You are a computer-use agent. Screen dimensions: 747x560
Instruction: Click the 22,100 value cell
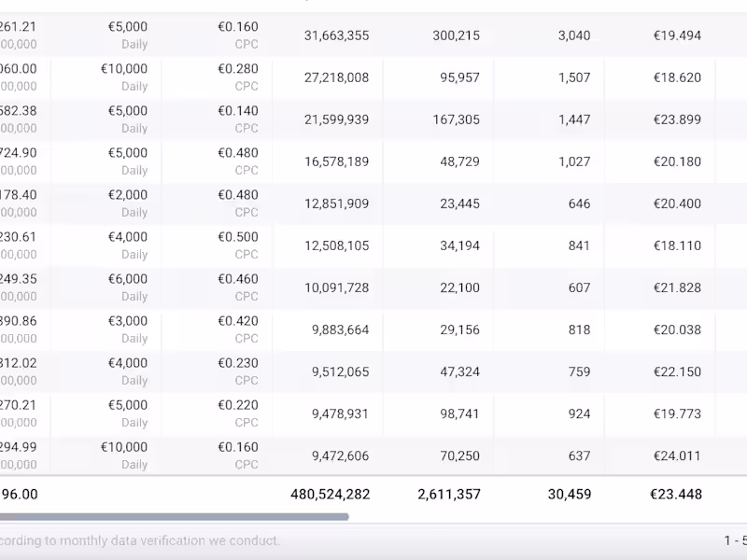pyautogui.click(x=459, y=287)
